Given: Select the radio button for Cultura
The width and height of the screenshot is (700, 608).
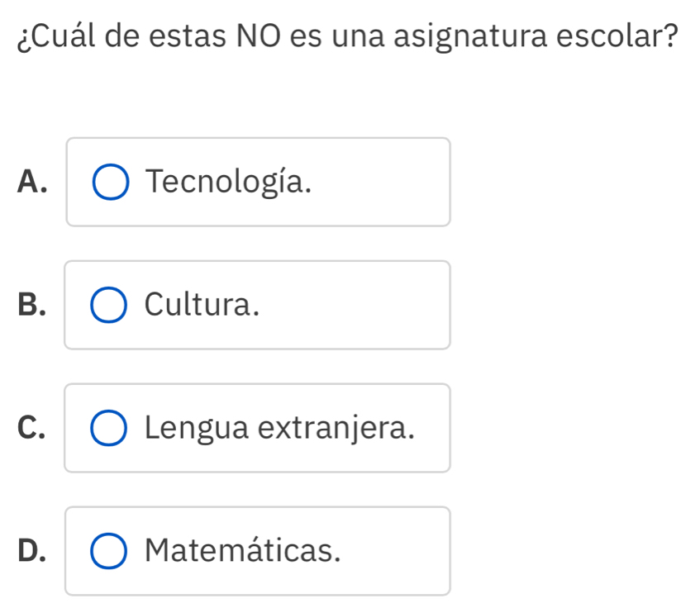Looking at the screenshot, I should point(111,305).
